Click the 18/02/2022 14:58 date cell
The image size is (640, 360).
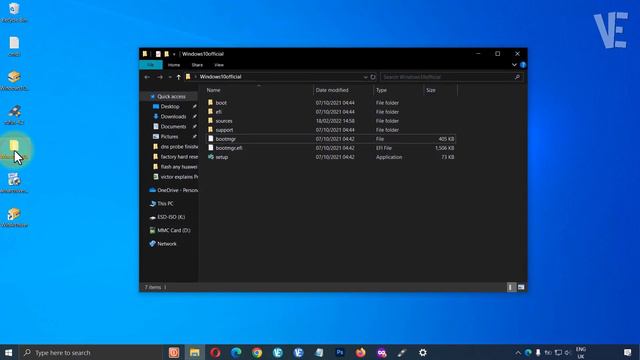335,121
